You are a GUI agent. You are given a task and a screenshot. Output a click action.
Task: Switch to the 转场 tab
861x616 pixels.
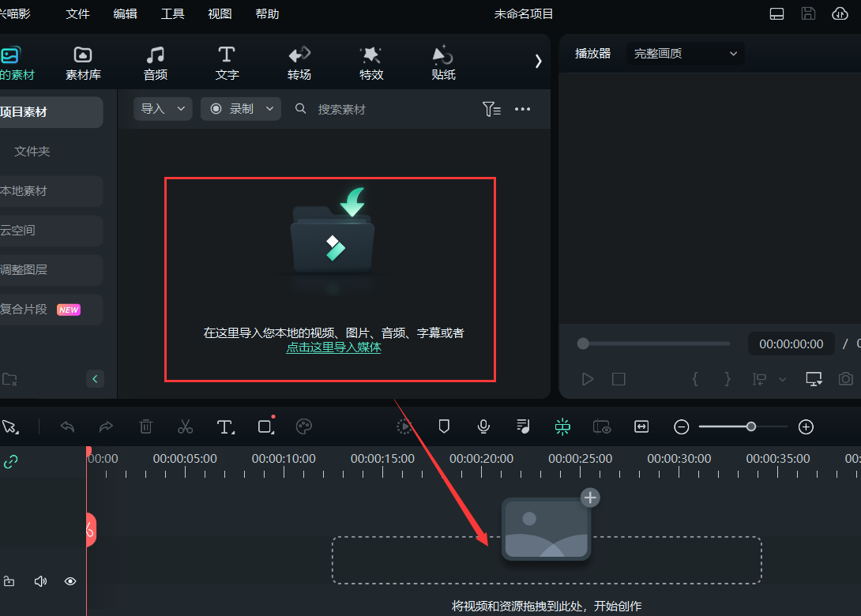(299, 63)
